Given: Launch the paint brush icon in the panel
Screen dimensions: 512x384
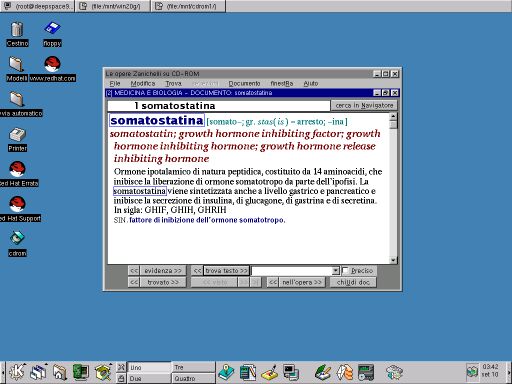Looking at the screenshot, I should [x=269, y=372].
